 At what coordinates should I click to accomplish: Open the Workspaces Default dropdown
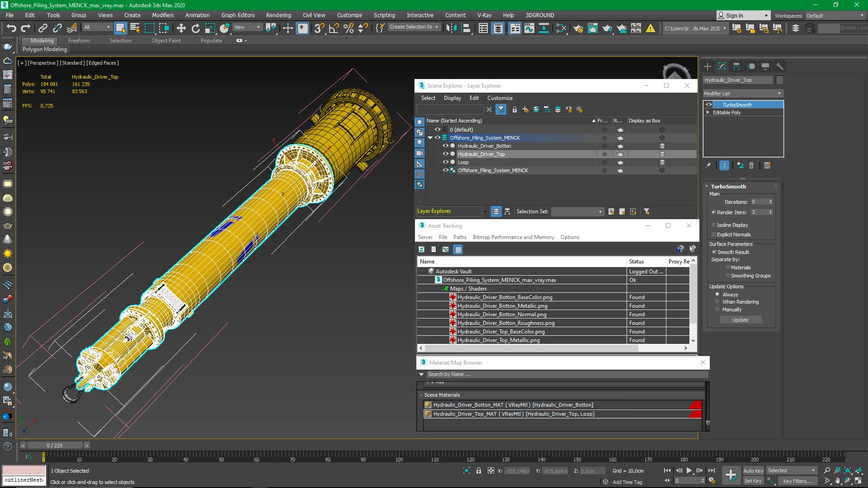(x=836, y=16)
